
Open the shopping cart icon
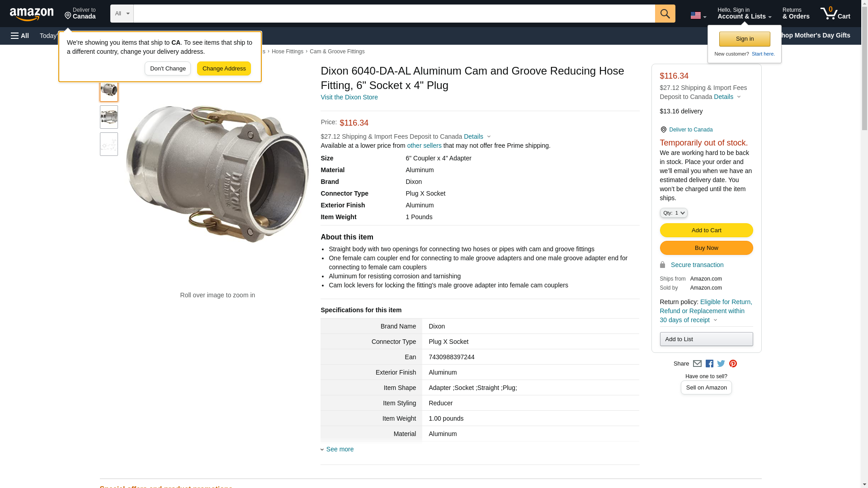(835, 14)
